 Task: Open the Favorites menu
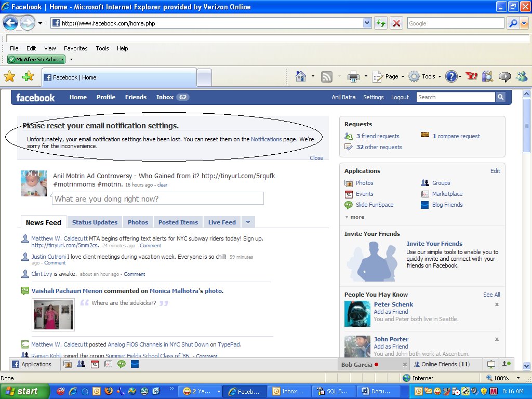(75, 48)
